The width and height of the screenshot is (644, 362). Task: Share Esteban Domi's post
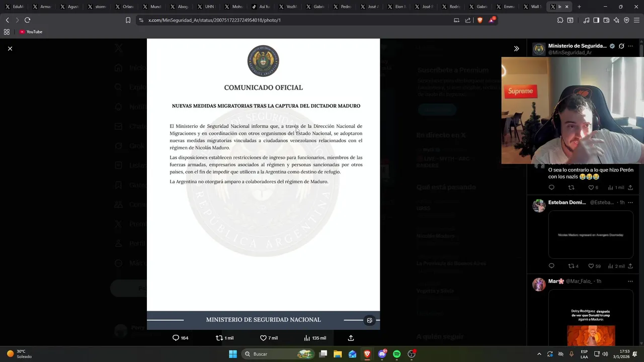click(630, 266)
